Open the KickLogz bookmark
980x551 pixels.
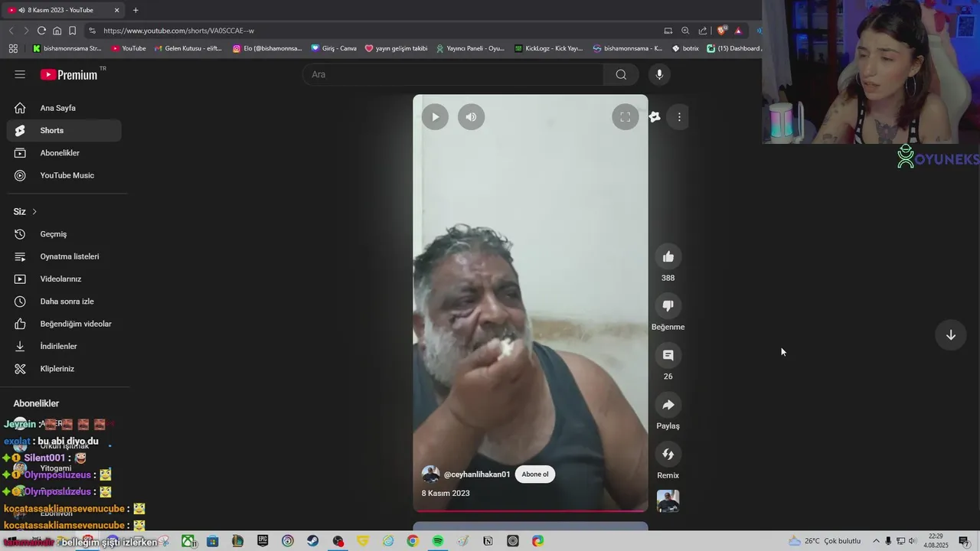coord(549,48)
